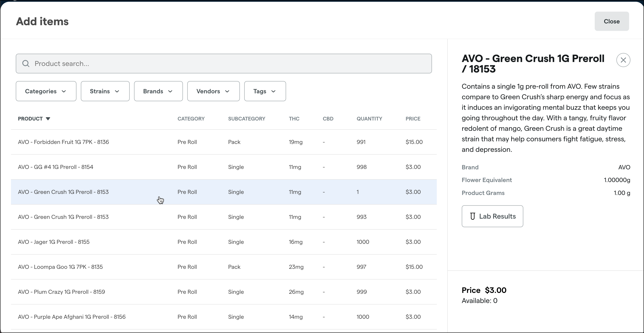Viewport: 644px width, 333px height.
Task: Close the Add items dialog
Action: tap(612, 21)
